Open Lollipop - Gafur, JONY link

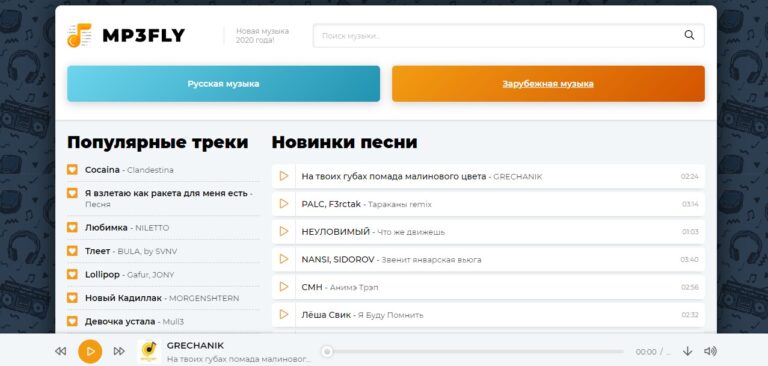click(x=129, y=275)
